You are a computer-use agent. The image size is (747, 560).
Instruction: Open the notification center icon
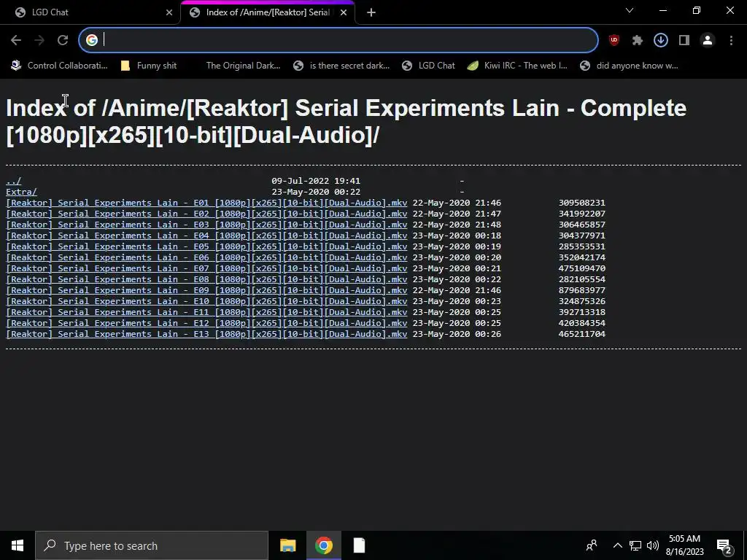pos(724,546)
